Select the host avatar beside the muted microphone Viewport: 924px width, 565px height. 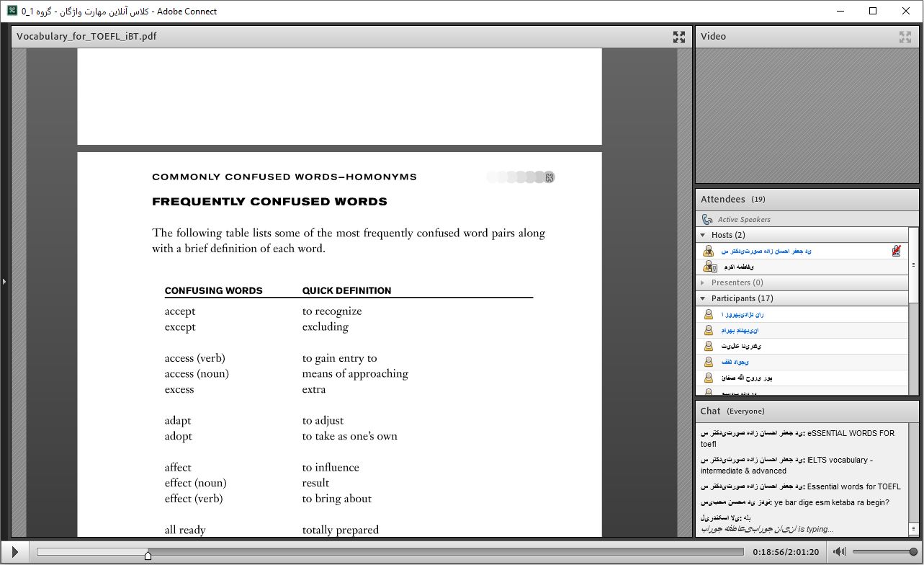709,251
